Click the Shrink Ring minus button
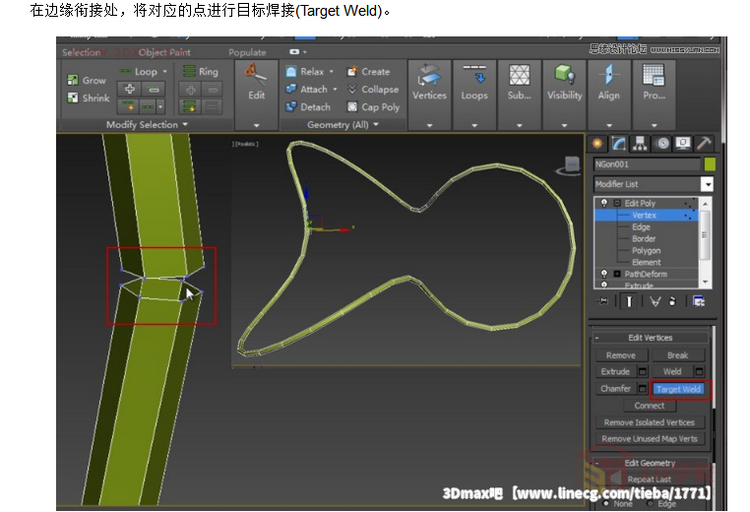 point(213,89)
